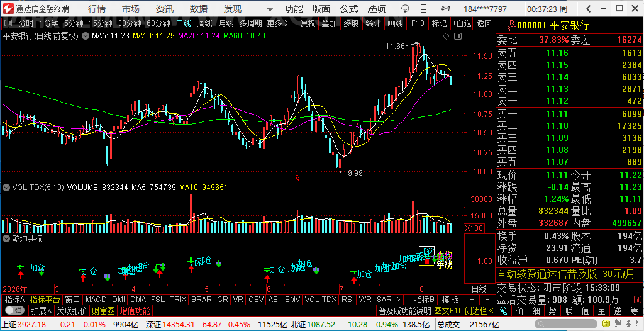The width and height of the screenshot is (644, 331).
Task: Click the TDX red logo icon
Action: (x=8, y=9)
